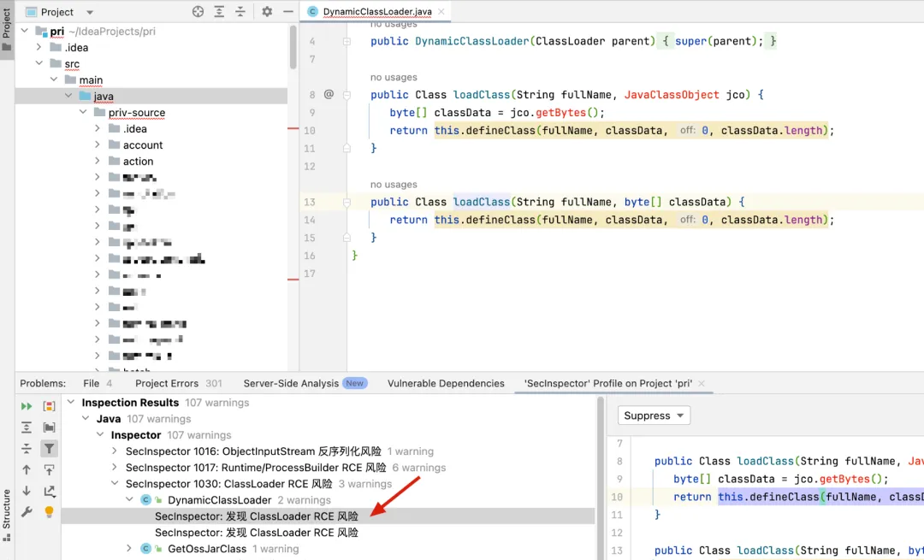Close the SecInspector profile results tab

click(702, 383)
